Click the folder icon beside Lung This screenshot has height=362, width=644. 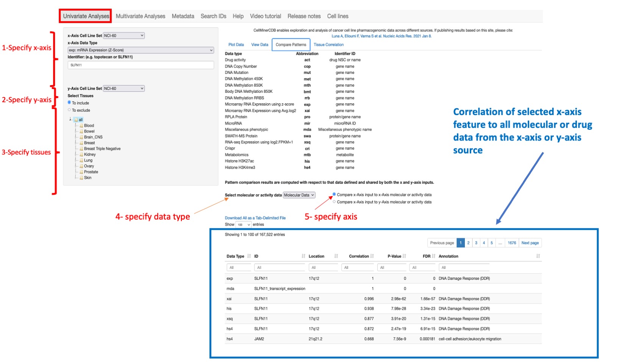(x=81, y=160)
